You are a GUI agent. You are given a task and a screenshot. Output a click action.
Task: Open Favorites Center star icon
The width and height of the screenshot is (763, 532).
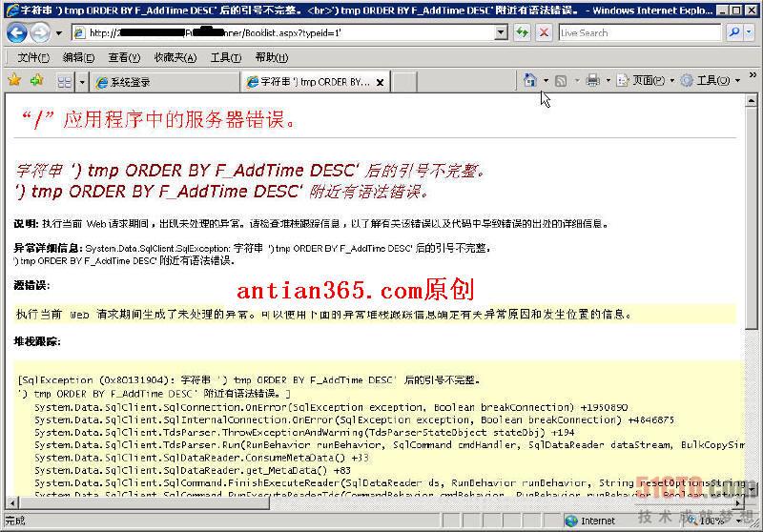click(x=14, y=80)
